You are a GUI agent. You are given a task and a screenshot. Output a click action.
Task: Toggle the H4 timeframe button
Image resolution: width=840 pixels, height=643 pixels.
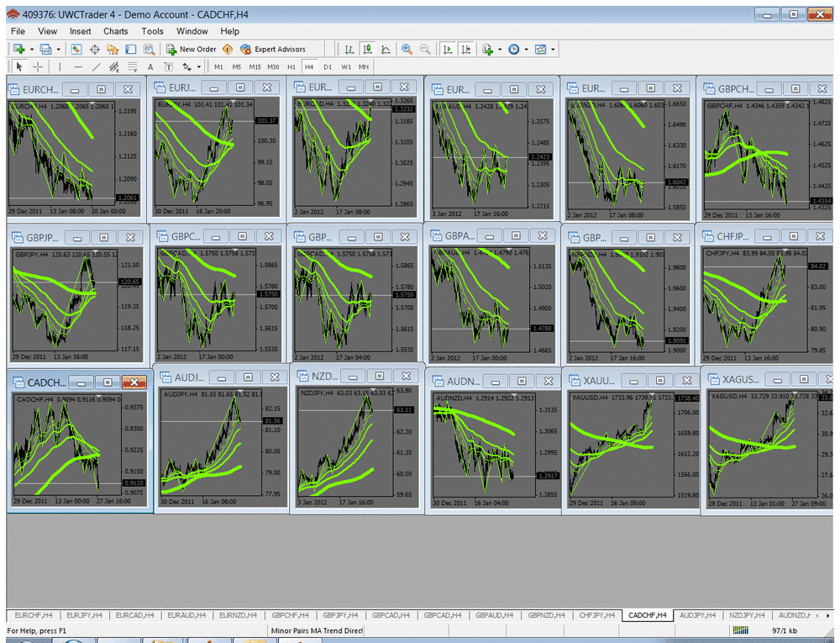tap(309, 67)
